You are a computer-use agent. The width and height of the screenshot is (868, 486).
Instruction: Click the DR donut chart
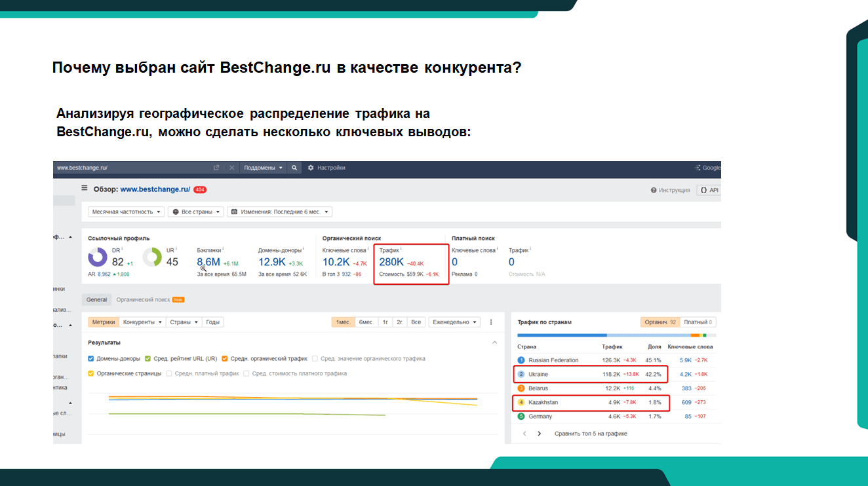[98, 257]
